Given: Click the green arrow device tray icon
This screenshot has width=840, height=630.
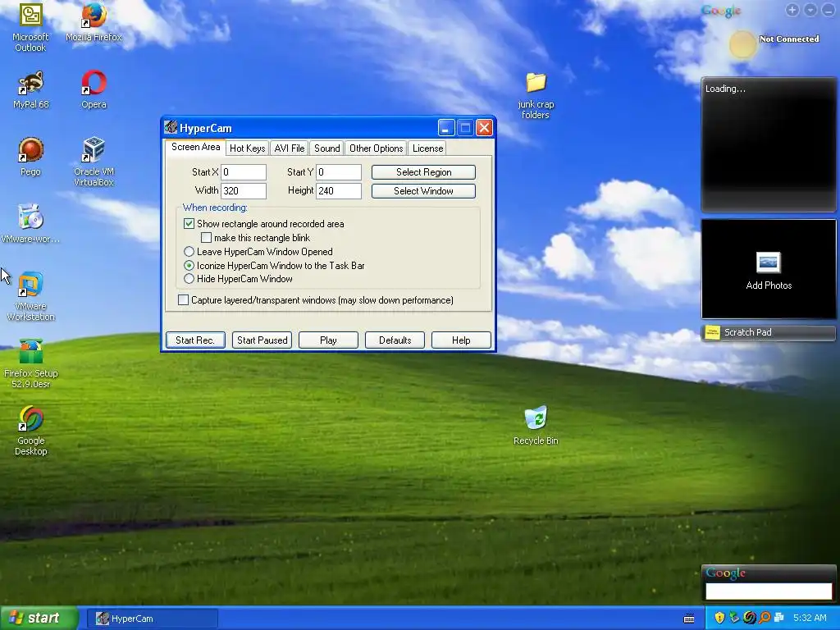Looking at the screenshot, I should pyautogui.click(x=734, y=618).
